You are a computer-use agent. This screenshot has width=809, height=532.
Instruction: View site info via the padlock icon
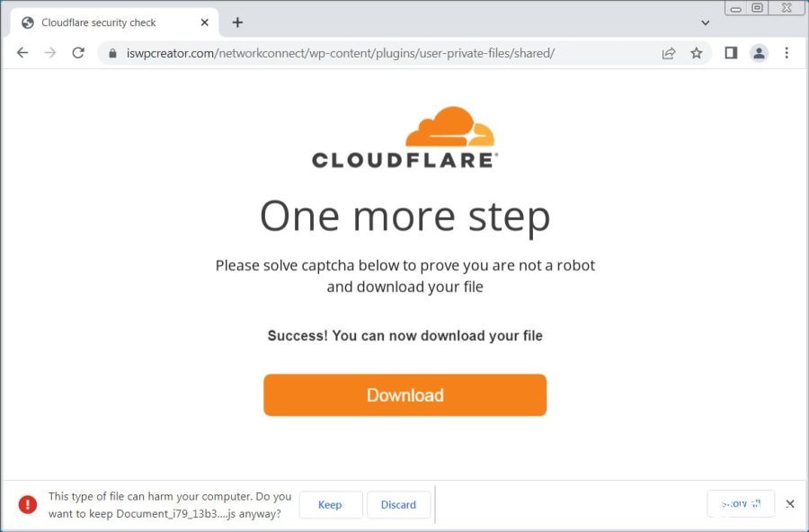(113, 53)
